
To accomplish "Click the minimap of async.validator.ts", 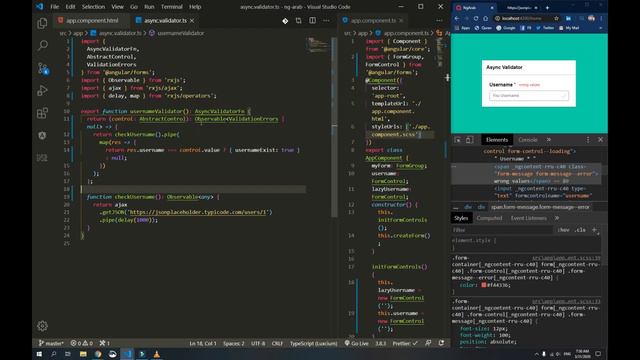I will coord(318,45).
